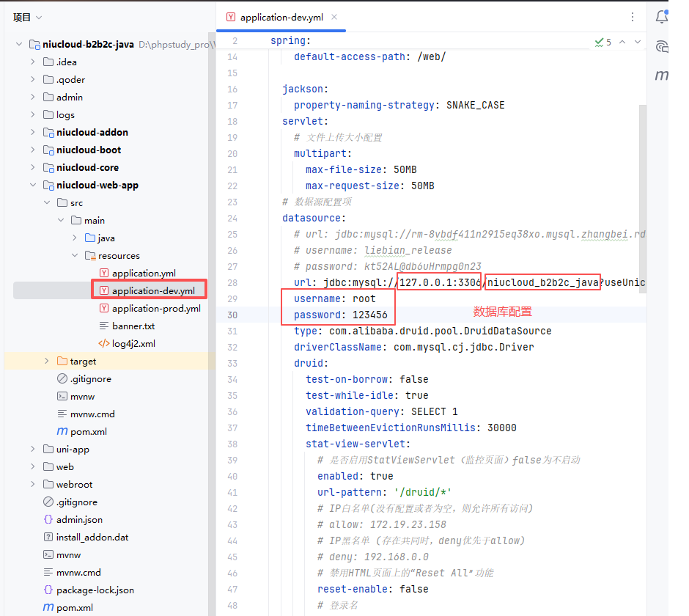Click the inspections checkmark widget
Image resolution: width=689 pixels, height=616 pixels.
[x=603, y=42]
